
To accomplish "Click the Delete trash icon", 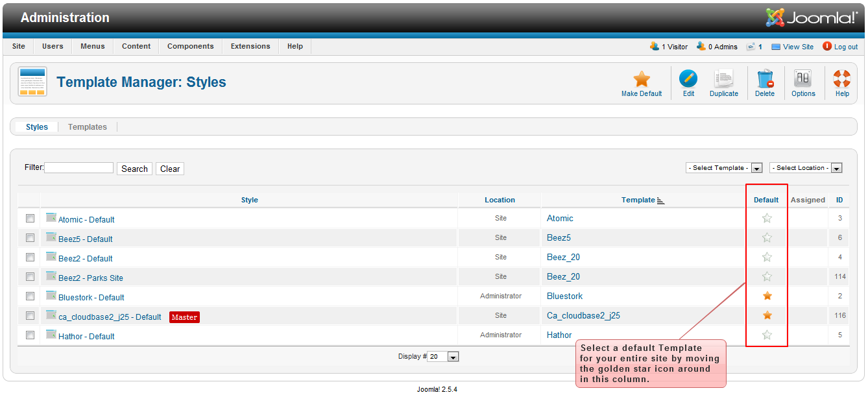I will (765, 79).
